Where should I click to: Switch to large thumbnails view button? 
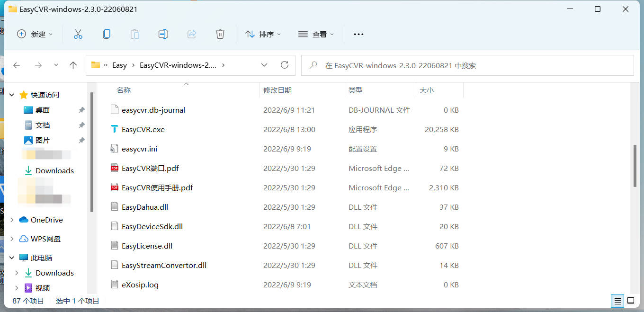[631, 301]
